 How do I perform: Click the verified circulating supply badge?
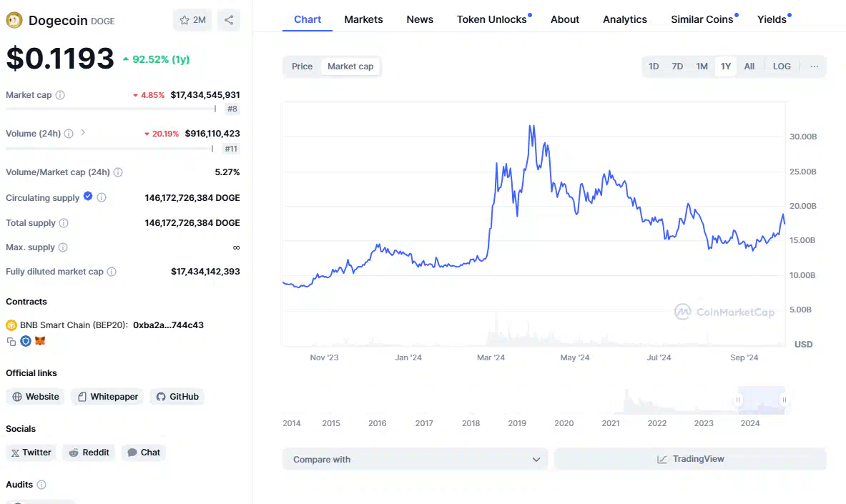[88, 197]
